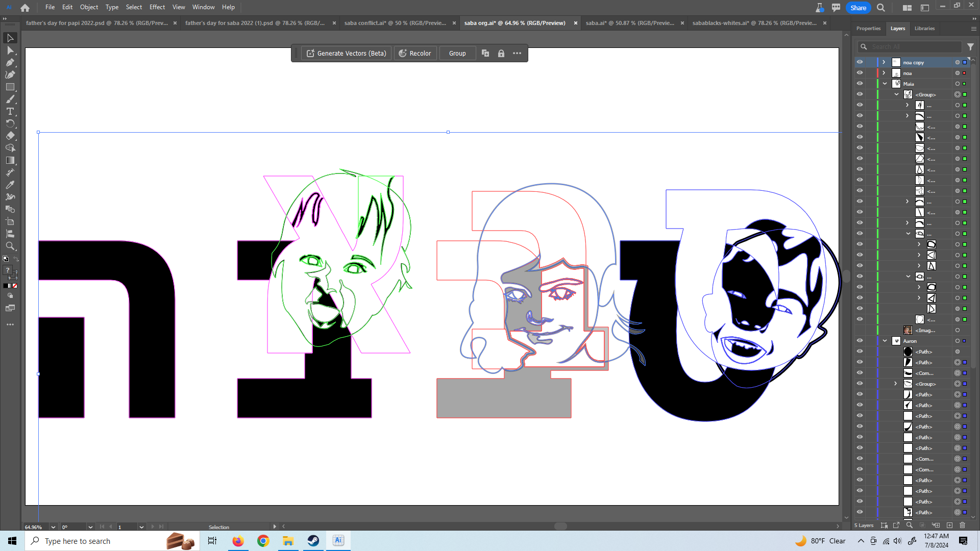Switch to the Properties tab
Image resolution: width=980 pixels, height=551 pixels.
point(868,29)
